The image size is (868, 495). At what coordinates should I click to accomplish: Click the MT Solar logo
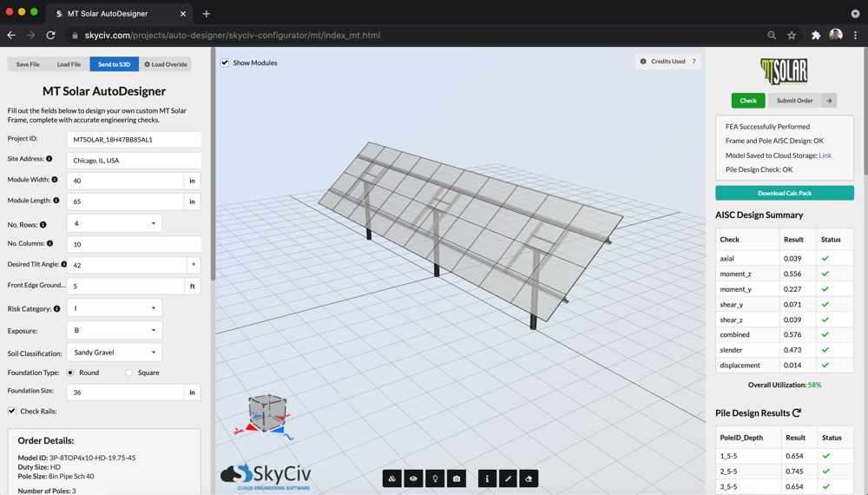coord(784,71)
